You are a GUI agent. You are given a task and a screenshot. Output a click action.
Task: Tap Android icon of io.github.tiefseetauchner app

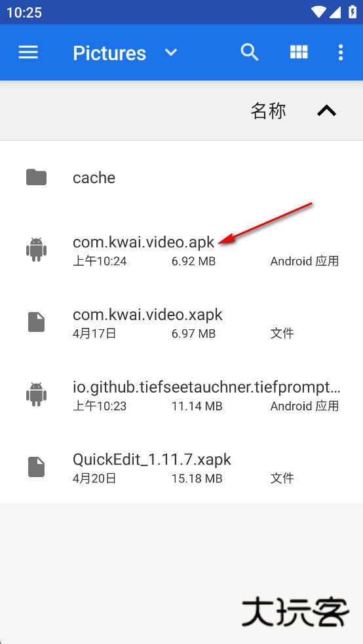coord(36,394)
